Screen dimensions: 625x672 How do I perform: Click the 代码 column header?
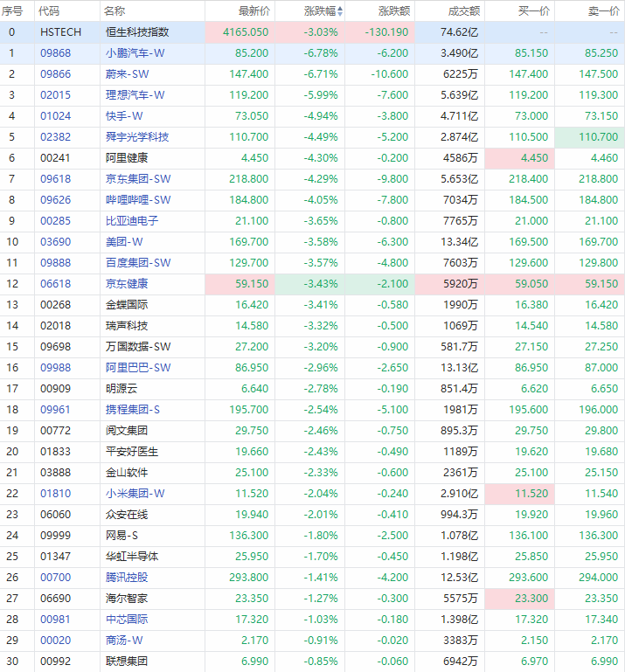click(49, 11)
